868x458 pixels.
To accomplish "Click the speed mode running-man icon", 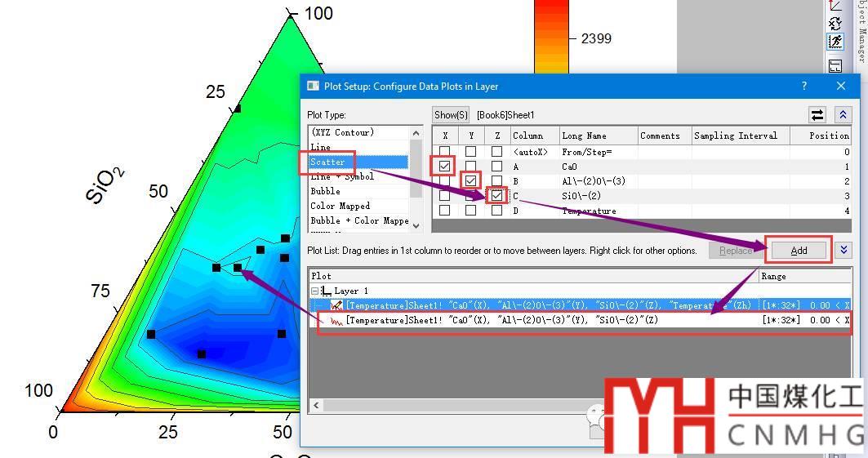I will pyautogui.click(x=835, y=42).
